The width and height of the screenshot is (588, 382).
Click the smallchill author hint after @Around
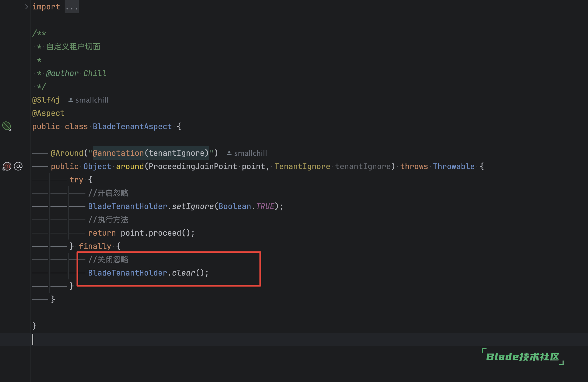point(247,153)
